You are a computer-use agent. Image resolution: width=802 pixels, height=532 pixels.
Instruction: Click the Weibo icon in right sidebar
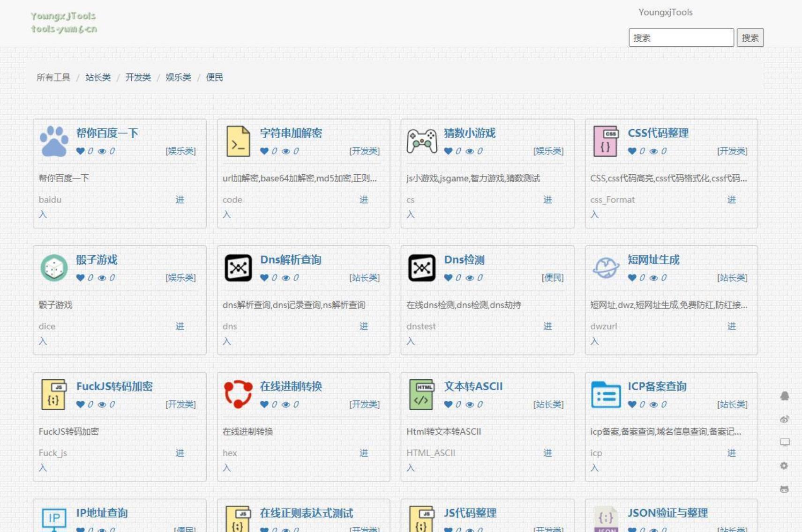point(785,419)
